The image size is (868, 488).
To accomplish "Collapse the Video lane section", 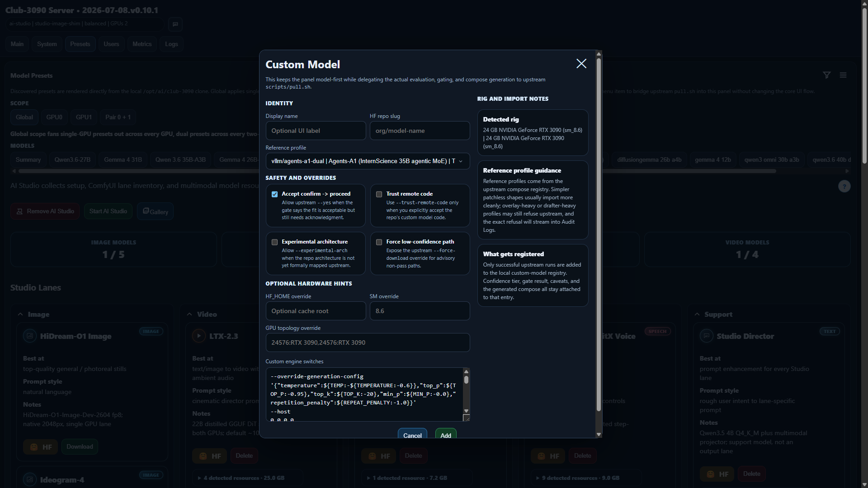I will pos(189,314).
